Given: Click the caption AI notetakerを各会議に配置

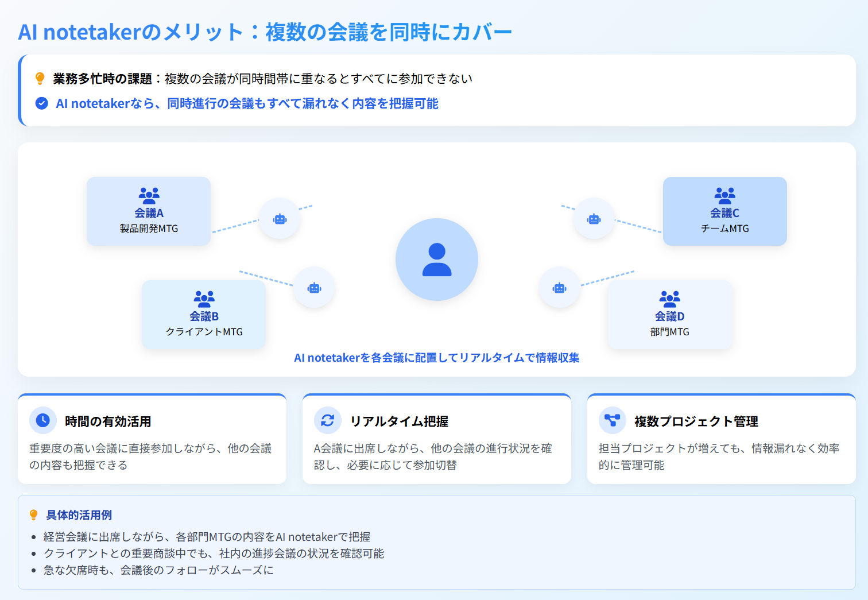Looking at the screenshot, I should click(436, 358).
